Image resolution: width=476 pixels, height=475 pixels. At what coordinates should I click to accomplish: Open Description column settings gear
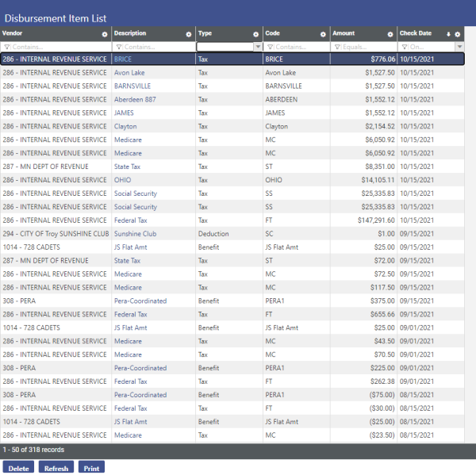point(188,34)
